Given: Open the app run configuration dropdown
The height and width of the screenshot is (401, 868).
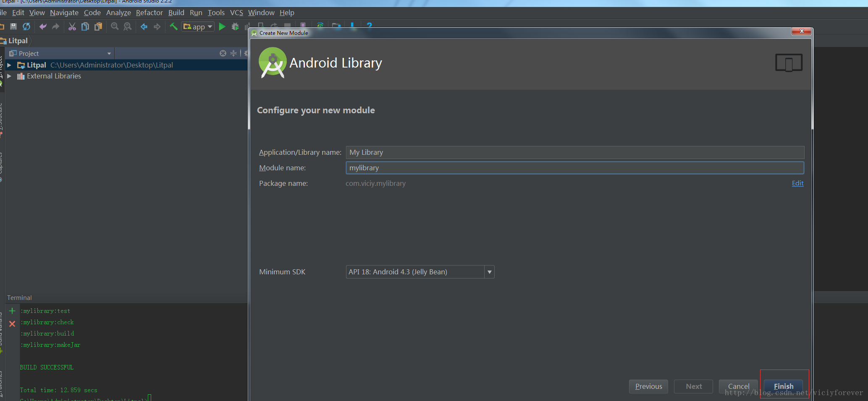Looking at the screenshot, I should tap(198, 26).
